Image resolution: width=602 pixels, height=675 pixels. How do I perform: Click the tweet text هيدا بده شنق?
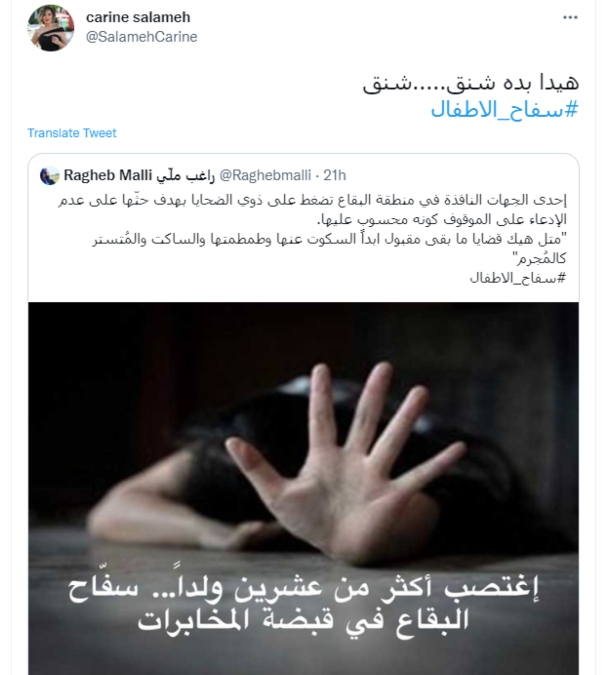pyautogui.click(x=471, y=83)
